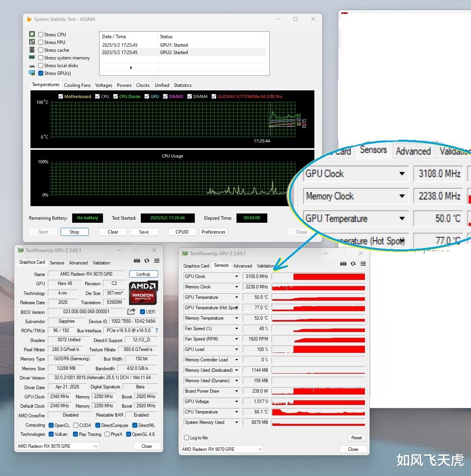Open the Memory Clock sensor dropdown

click(236, 287)
